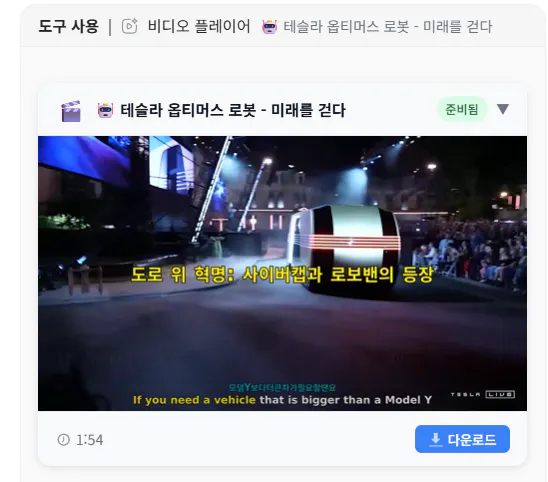The width and height of the screenshot is (548, 482).
Task: Click the video player icon in header
Action: click(130, 26)
